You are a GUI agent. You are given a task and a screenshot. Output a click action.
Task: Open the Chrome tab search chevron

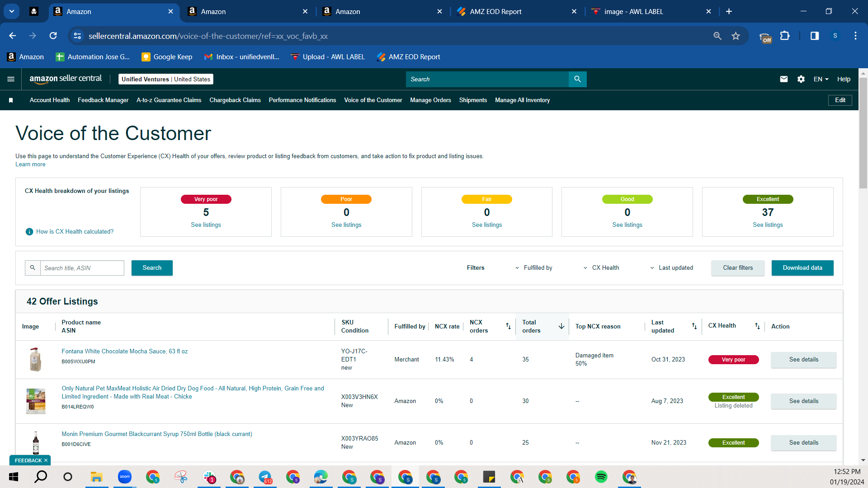12,11
